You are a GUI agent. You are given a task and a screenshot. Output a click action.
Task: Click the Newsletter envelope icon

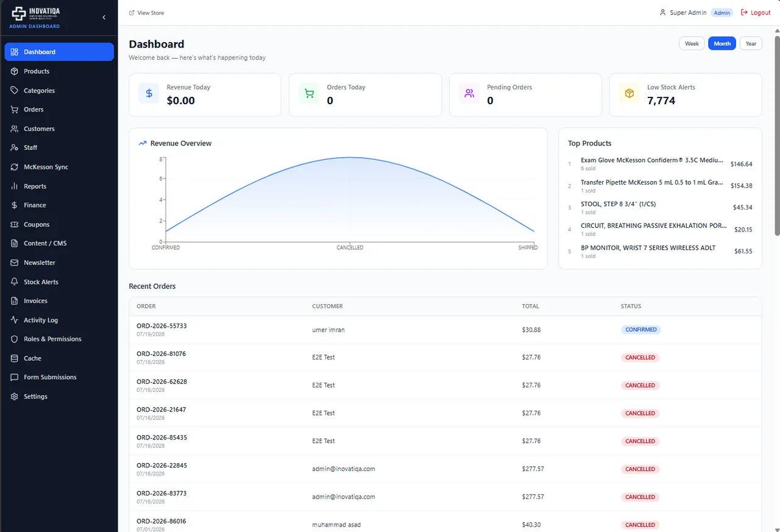[15, 263]
